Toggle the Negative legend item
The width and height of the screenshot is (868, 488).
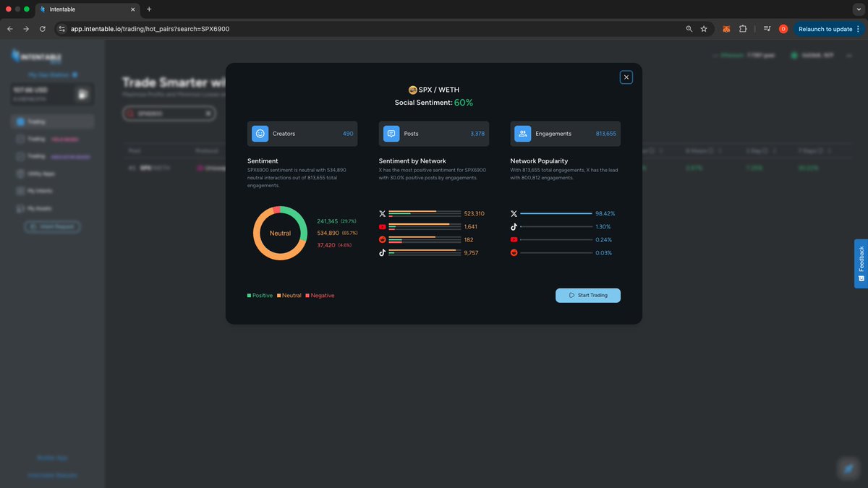320,295
